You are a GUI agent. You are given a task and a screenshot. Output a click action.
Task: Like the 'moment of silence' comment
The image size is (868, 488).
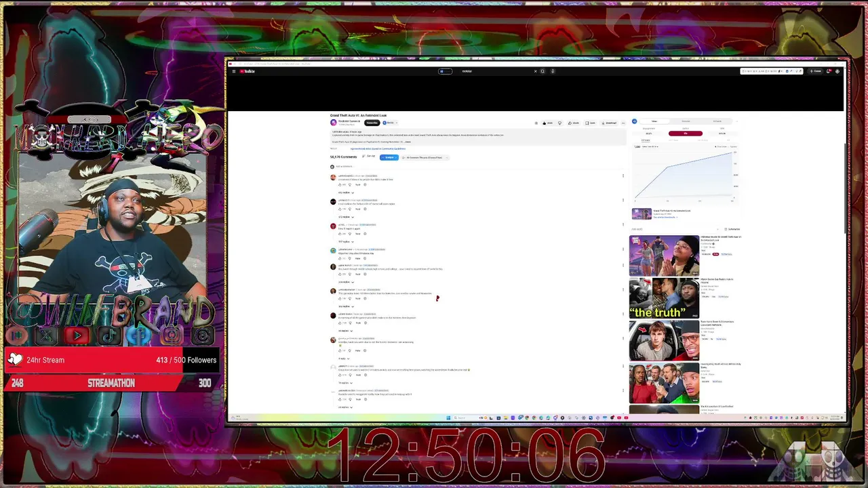pyautogui.click(x=340, y=184)
